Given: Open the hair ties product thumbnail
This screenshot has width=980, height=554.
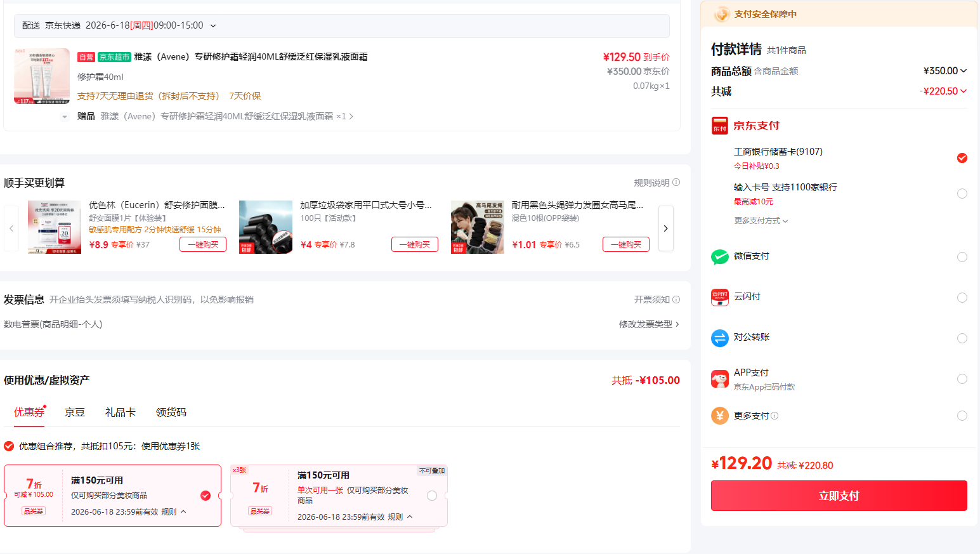Looking at the screenshot, I should pos(477,227).
